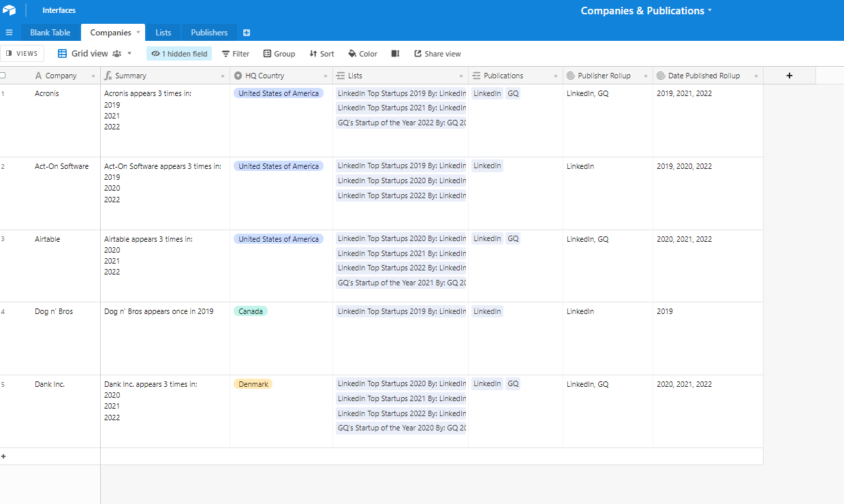Click the Airtable logo icon
The image size is (844, 504).
pyautogui.click(x=9, y=10)
